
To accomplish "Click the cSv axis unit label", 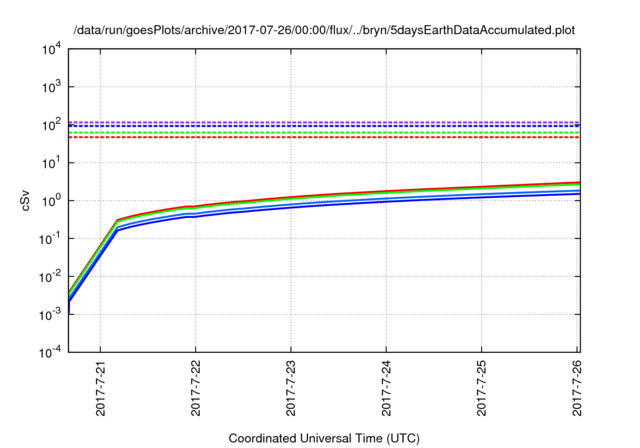I will tap(26, 200).
